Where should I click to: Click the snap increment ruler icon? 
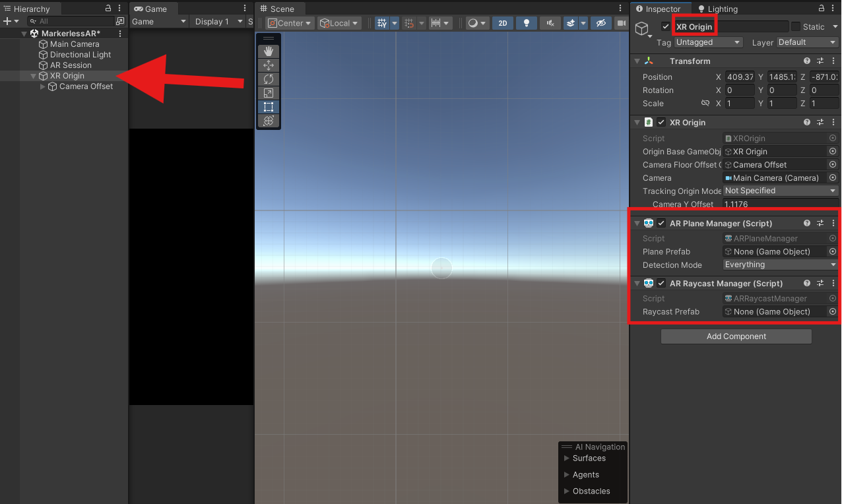[x=436, y=23]
